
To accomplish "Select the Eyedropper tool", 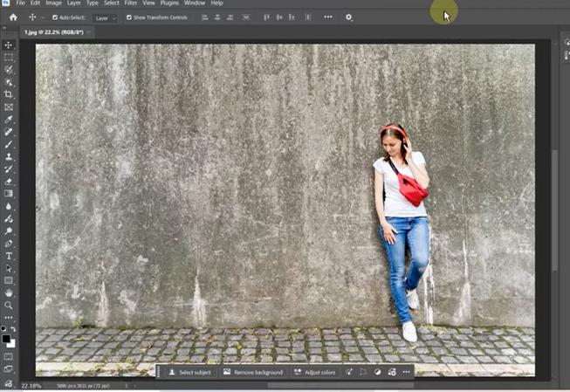I will tap(9, 119).
